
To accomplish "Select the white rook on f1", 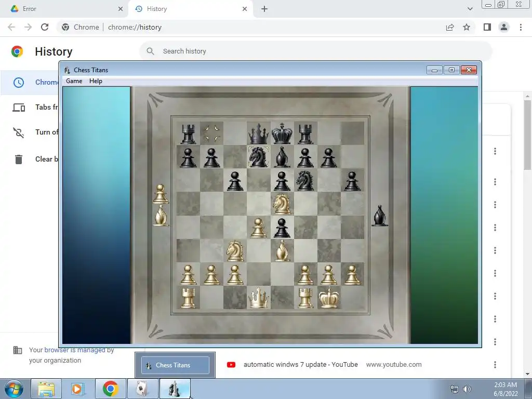I will click(305, 298).
